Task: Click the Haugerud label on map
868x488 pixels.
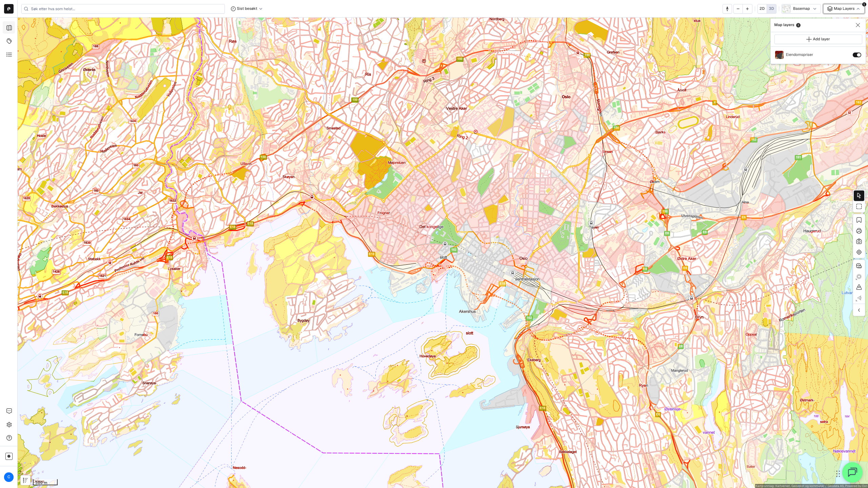Action: pyautogui.click(x=812, y=231)
